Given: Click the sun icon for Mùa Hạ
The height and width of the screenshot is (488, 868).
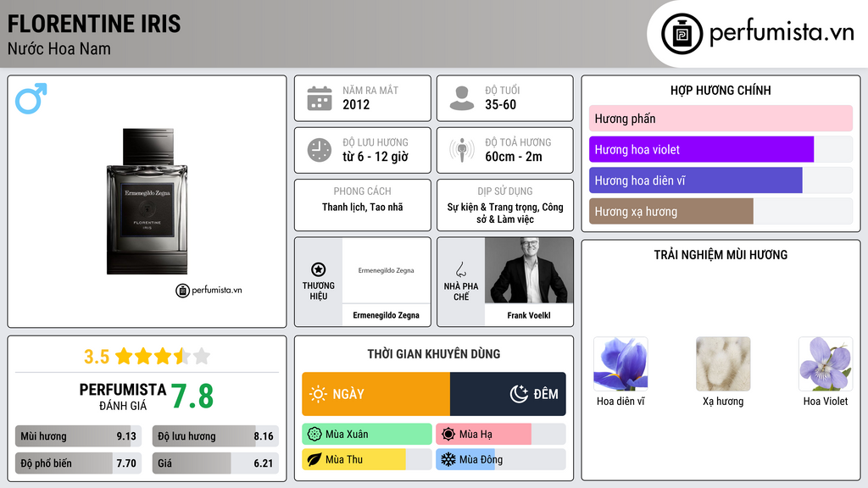Looking at the screenshot, I should coord(448,435).
